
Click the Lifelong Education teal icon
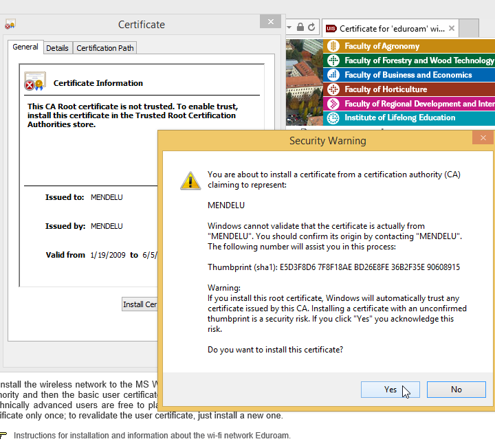click(x=333, y=118)
